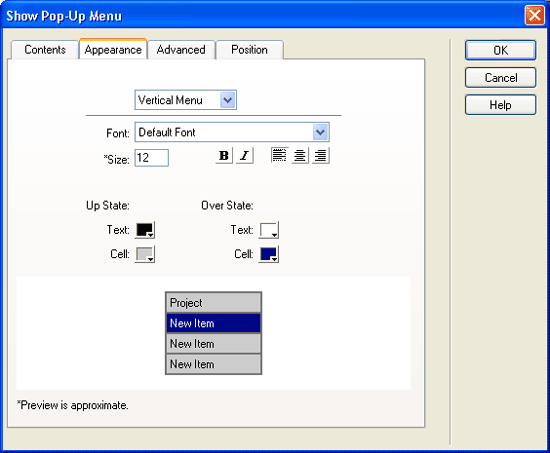Screen dimensions: 550x453
Task: Select right text alignment icon
Action: click(x=321, y=155)
